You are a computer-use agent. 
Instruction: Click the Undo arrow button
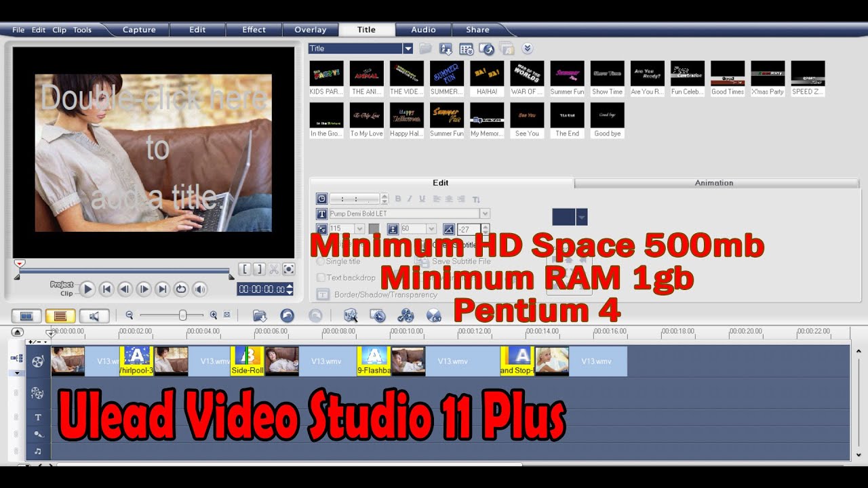point(288,316)
